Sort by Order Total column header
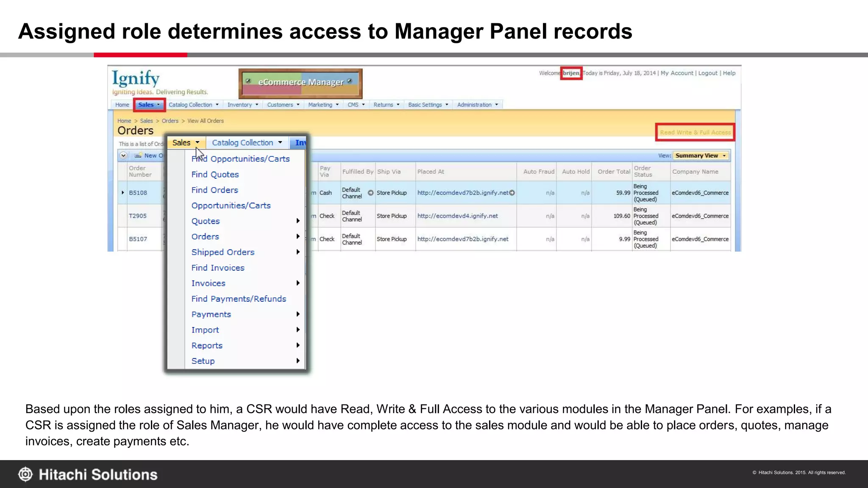The image size is (868, 488). pyautogui.click(x=614, y=172)
